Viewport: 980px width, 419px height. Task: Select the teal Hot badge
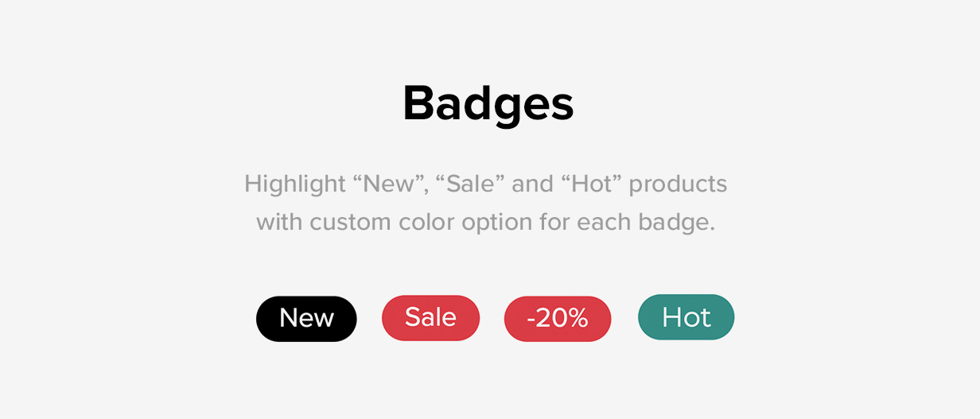[x=686, y=317]
